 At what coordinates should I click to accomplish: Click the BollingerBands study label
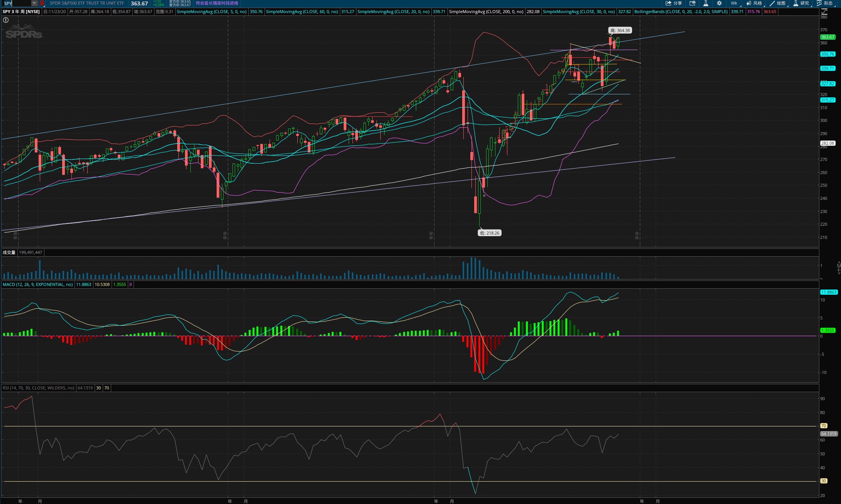pyautogui.click(x=681, y=12)
